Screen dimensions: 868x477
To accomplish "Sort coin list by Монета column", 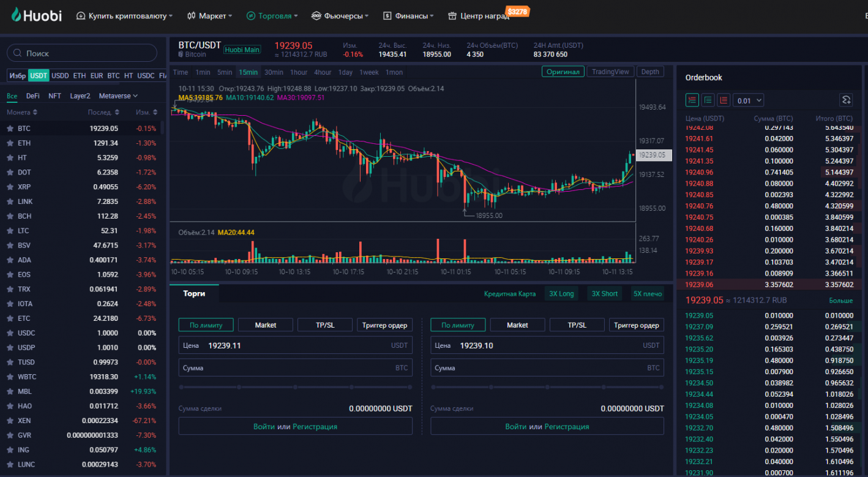I will (22, 112).
